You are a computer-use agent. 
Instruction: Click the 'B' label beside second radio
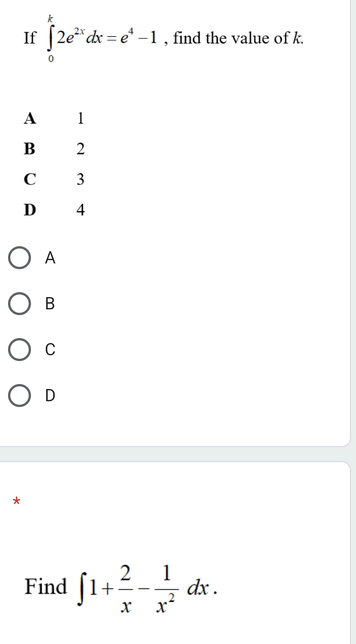[x=50, y=304]
